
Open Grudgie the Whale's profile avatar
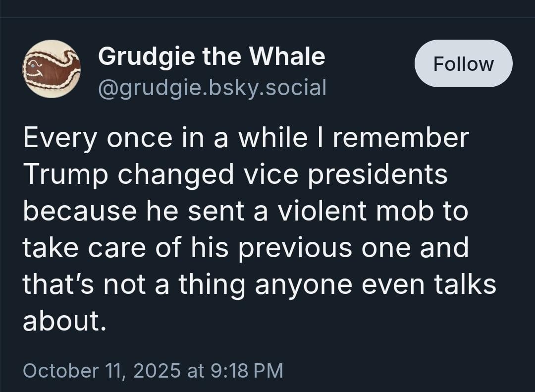52,69
